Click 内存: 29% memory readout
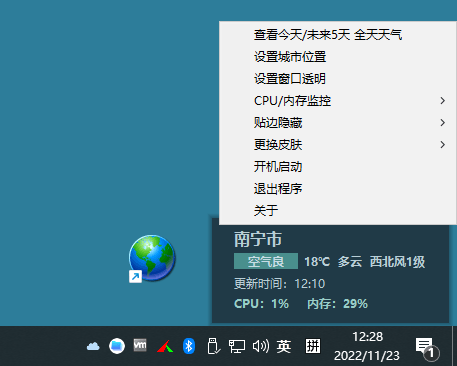 click(337, 304)
